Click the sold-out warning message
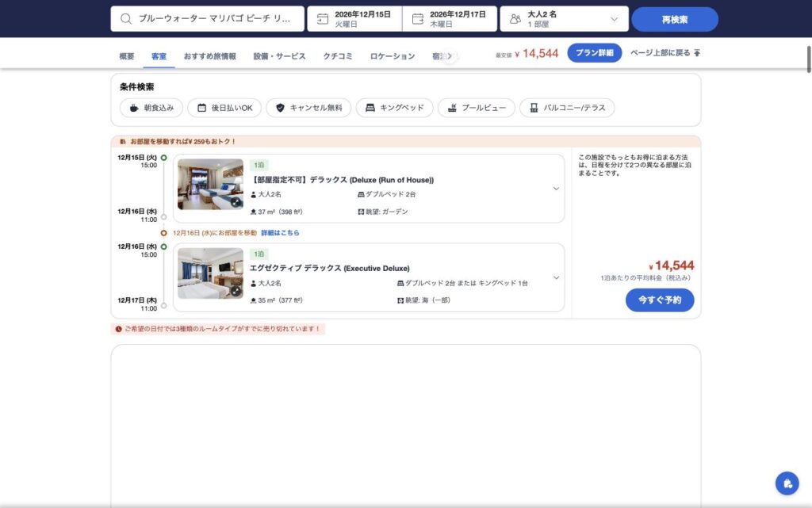The image size is (812, 508). pyautogui.click(x=218, y=329)
